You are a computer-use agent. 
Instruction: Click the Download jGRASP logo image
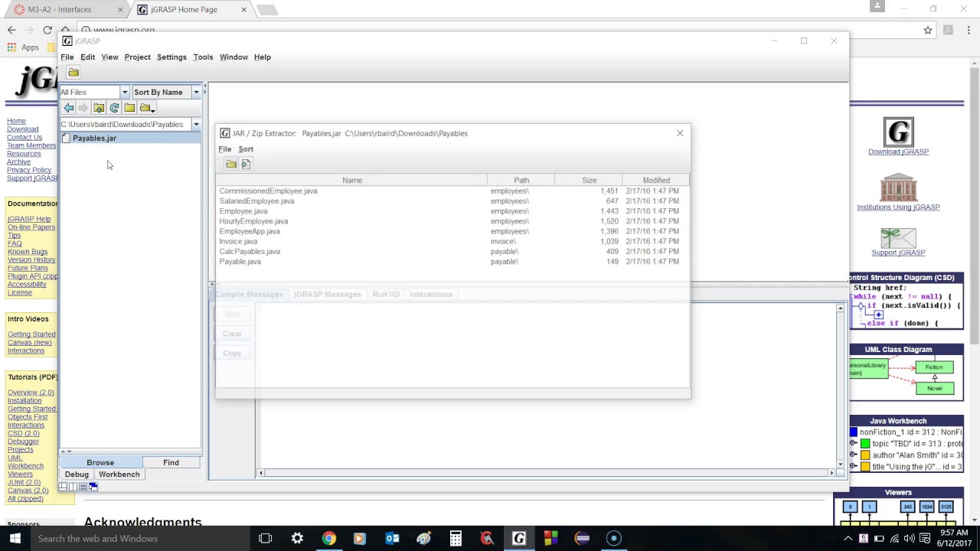[898, 132]
